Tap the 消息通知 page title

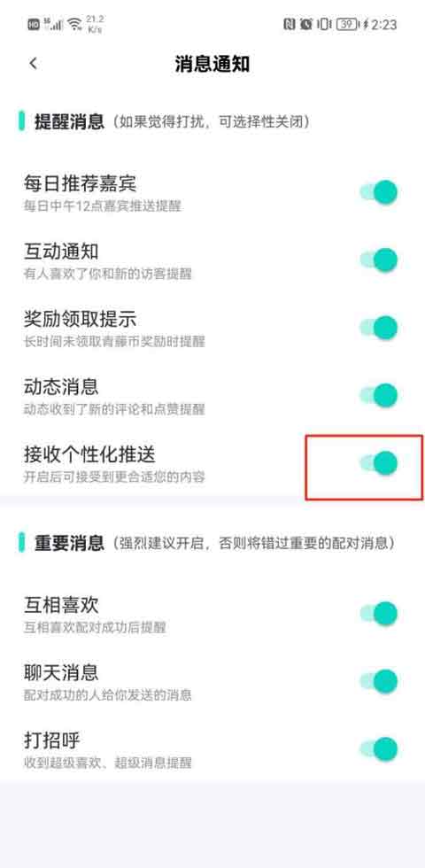pos(212,64)
